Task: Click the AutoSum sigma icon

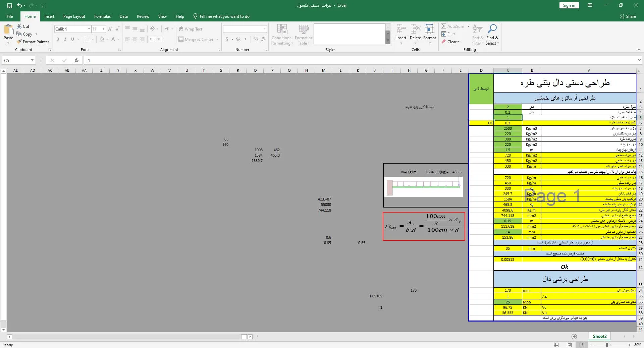Action: coord(443,26)
